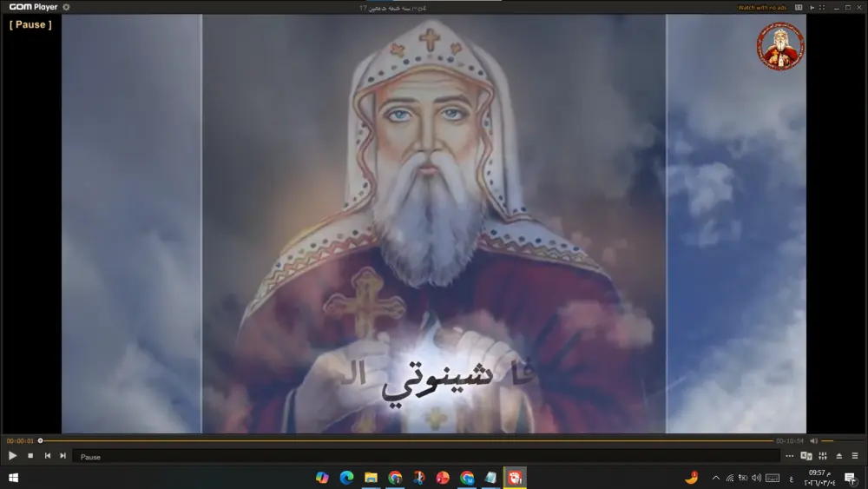Image resolution: width=868 pixels, height=489 pixels.
Task: Click the active GOM Player taskbar icon
Action: click(x=515, y=478)
